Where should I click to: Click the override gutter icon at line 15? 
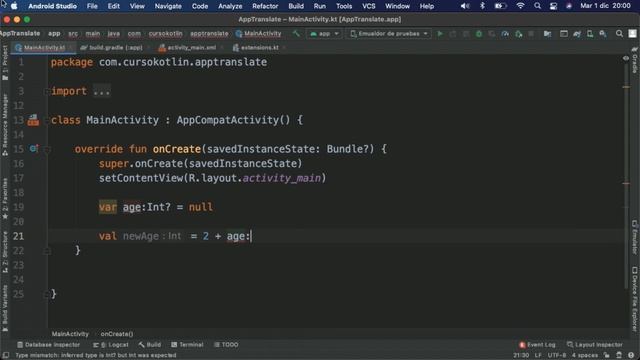(34, 149)
